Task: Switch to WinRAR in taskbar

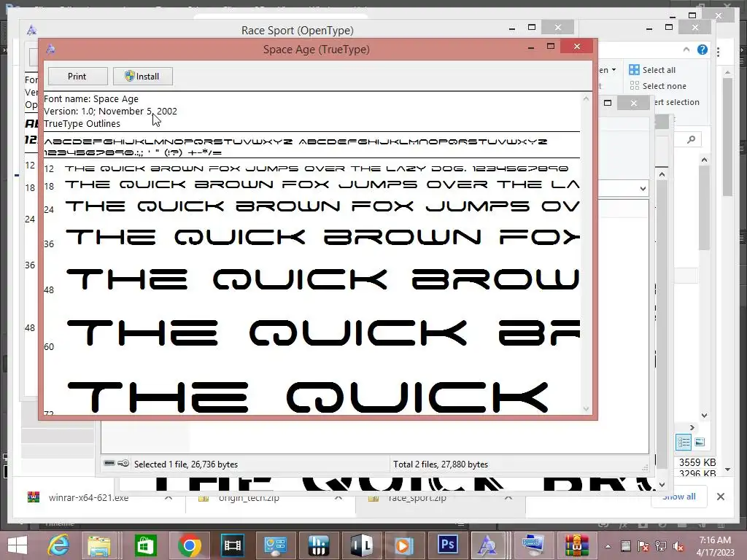Action: (x=577, y=545)
